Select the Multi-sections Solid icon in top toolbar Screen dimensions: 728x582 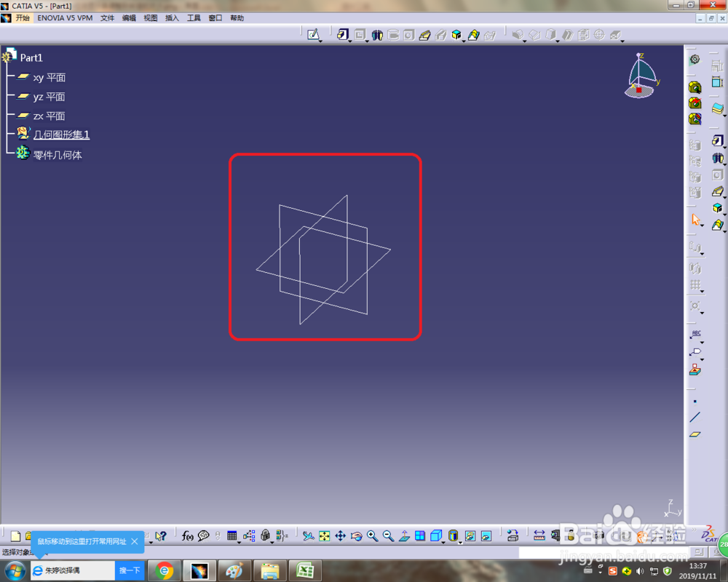pyautogui.click(x=474, y=35)
